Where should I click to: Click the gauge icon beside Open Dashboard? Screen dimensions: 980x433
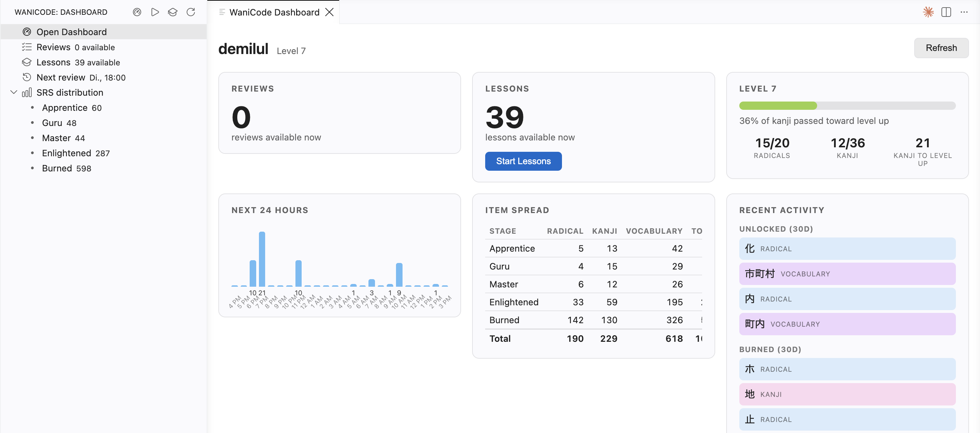point(27,32)
